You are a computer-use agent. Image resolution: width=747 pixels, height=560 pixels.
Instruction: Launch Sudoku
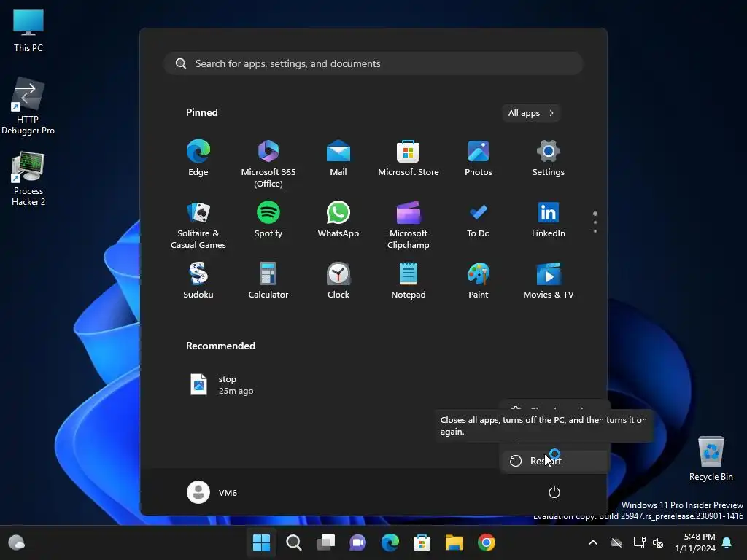point(198,281)
